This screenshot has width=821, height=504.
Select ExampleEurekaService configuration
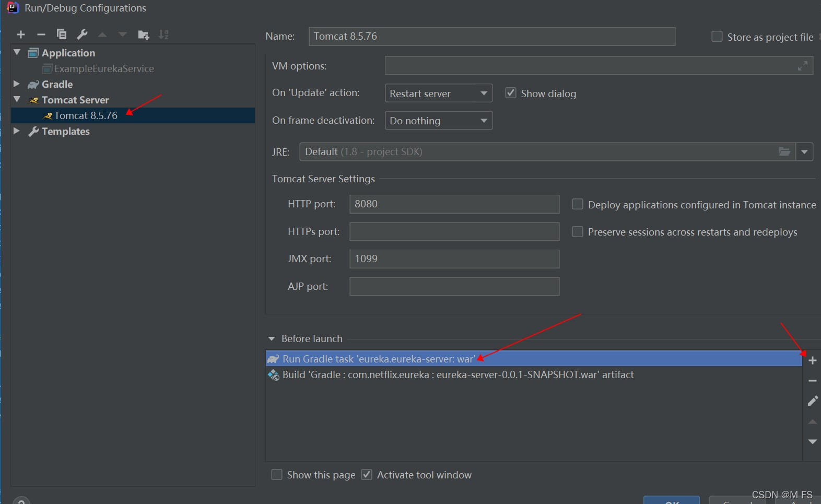104,68
